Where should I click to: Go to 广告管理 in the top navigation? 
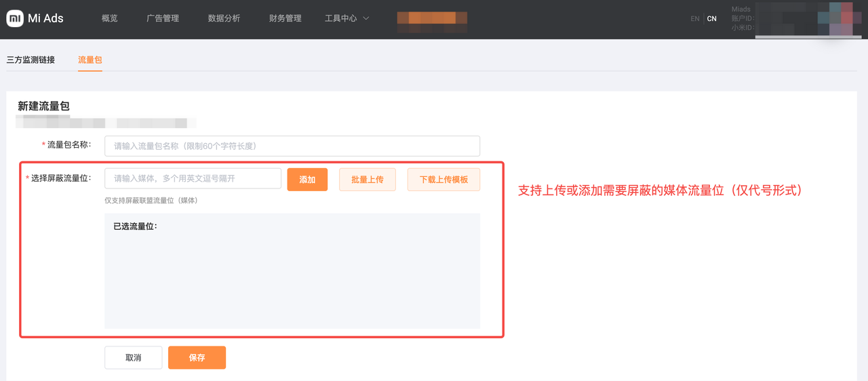pos(163,18)
